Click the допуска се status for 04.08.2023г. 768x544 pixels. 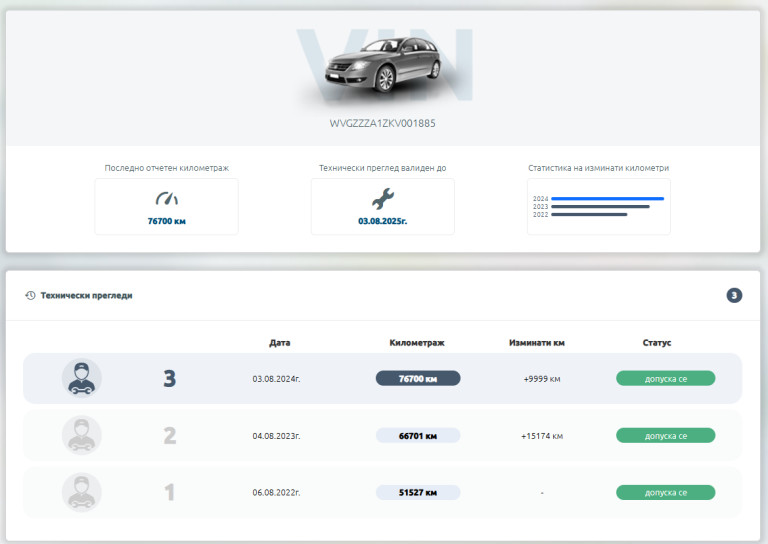tap(665, 435)
